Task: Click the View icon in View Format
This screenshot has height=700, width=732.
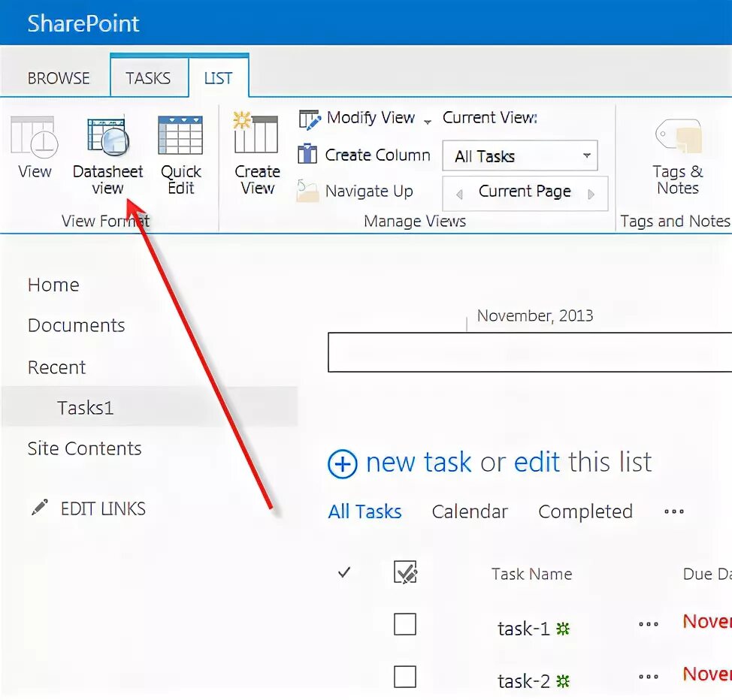Action: coord(34,137)
